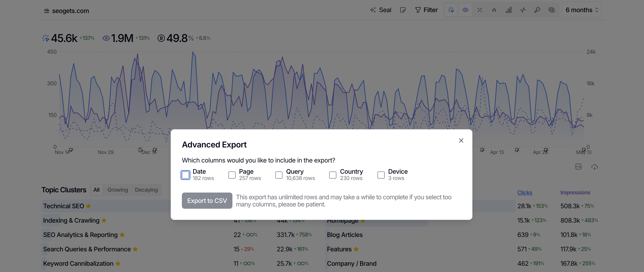This screenshot has width=644, height=272.
Task: Check the Device column checkbox
Action: [381, 175]
